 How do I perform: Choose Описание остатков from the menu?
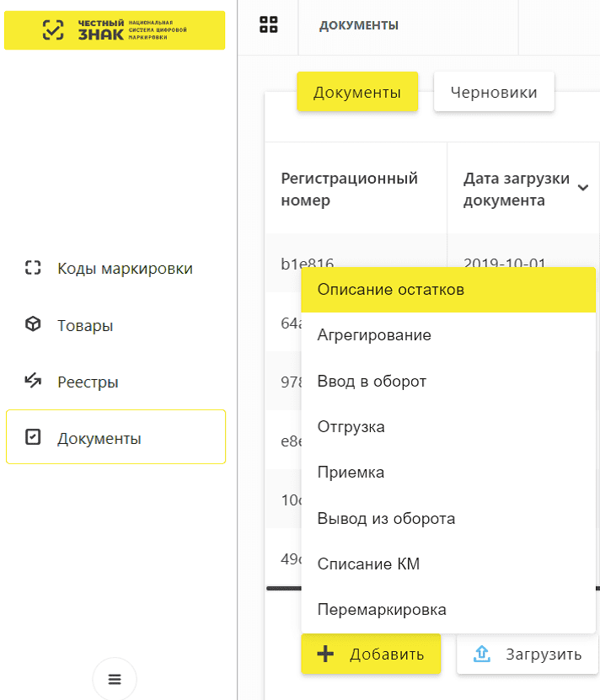(391, 290)
